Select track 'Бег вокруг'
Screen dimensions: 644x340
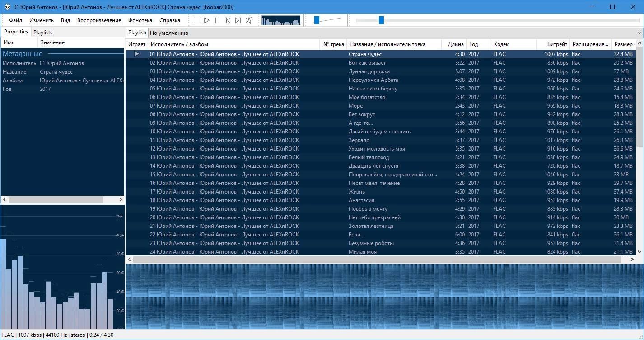pyautogui.click(x=381, y=114)
